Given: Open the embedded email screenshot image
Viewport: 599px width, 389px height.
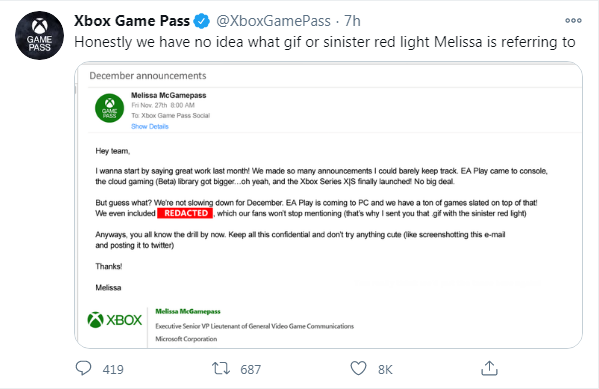Looking at the screenshot, I should point(329,205).
